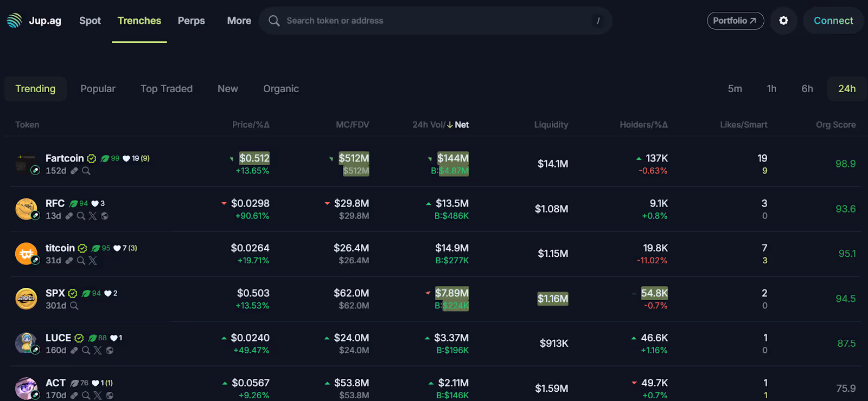Click the search icon in the SPX row
The image size is (868, 401).
(74, 306)
